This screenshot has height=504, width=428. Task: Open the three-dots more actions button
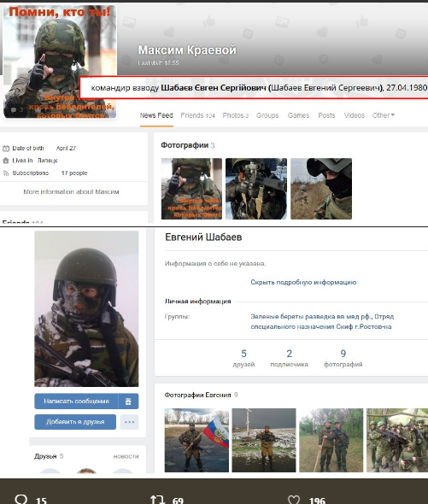point(129,422)
